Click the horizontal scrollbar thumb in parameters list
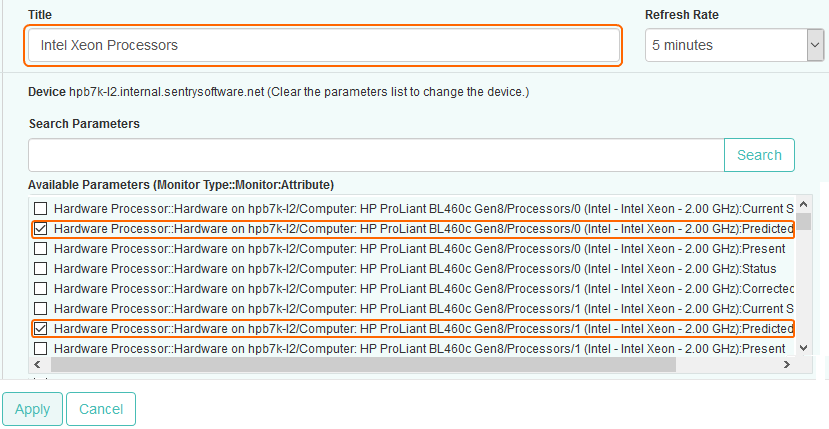The height and width of the screenshot is (429, 829). (x=360, y=365)
